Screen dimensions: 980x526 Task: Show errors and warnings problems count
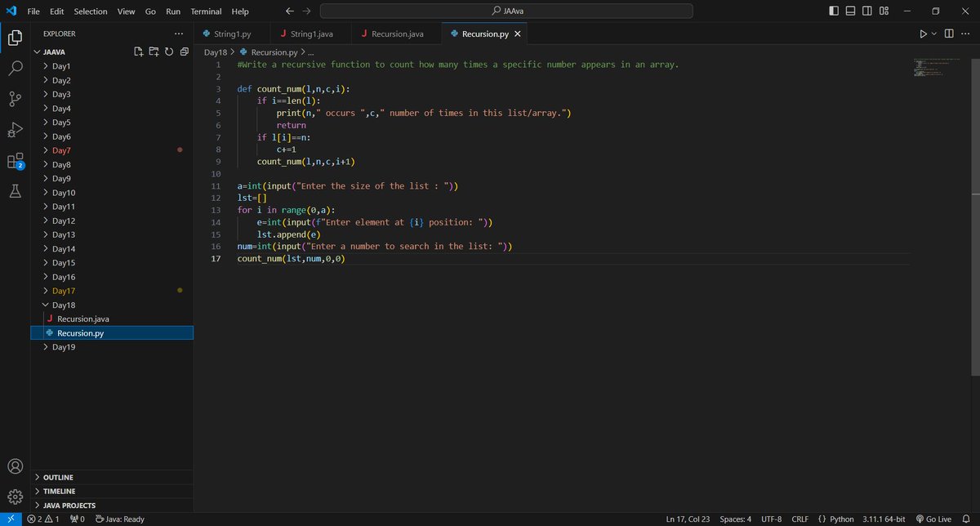tap(42, 519)
